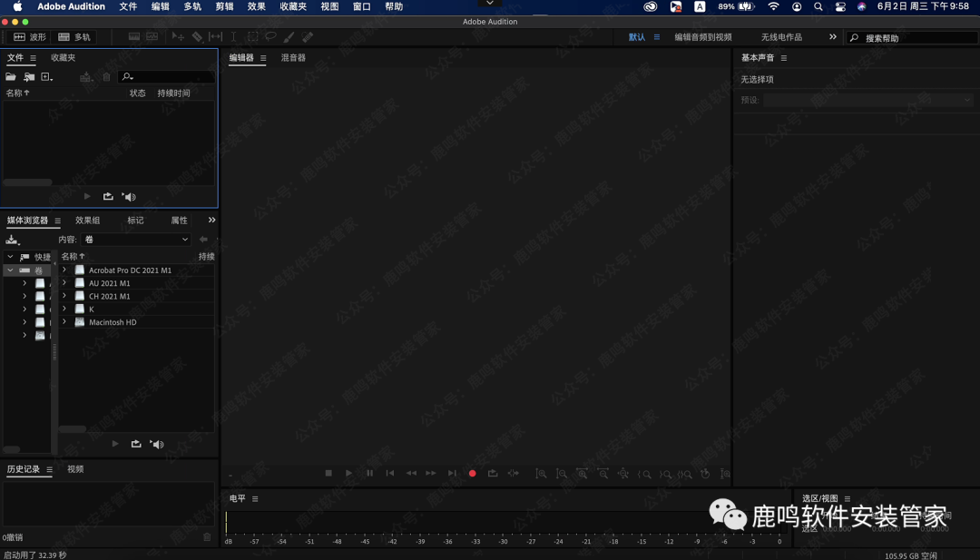Viewport: 980px width, 560px height.
Task: Click the Import File icon in Files panel
Action: click(x=29, y=77)
